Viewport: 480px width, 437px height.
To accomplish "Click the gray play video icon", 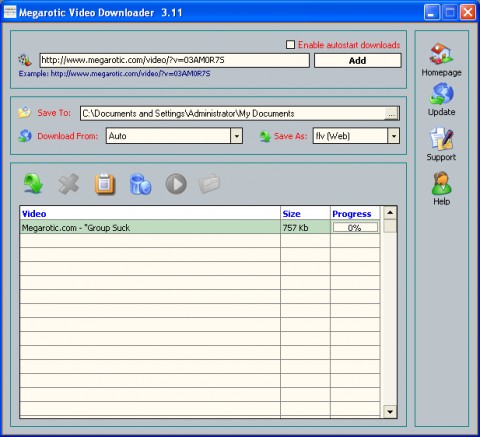I will [x=176, y=184].
